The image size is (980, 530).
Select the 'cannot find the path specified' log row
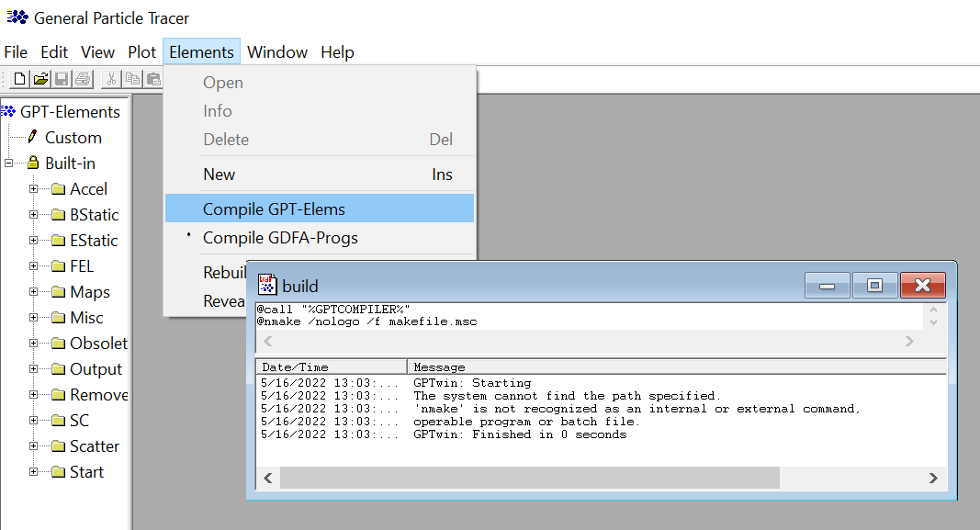click(x=601, y=396)
